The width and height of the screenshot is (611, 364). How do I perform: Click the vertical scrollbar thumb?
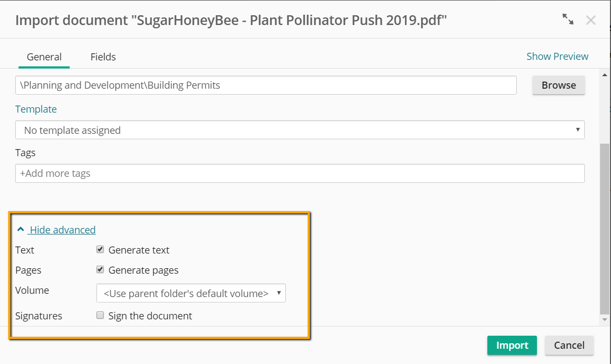click(605, 229)
